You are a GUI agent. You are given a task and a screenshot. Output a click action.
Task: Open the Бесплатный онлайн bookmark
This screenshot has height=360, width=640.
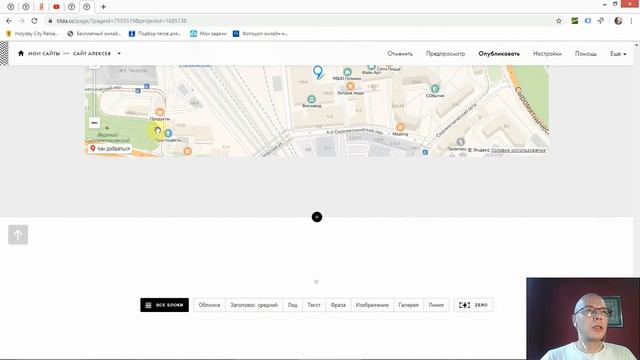(x=94, y=33)
